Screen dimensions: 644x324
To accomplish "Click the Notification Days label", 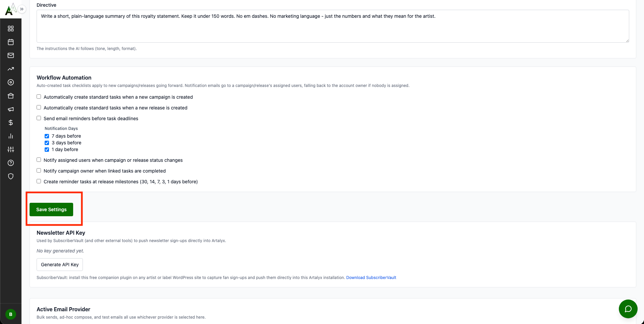I will [61, 129].
